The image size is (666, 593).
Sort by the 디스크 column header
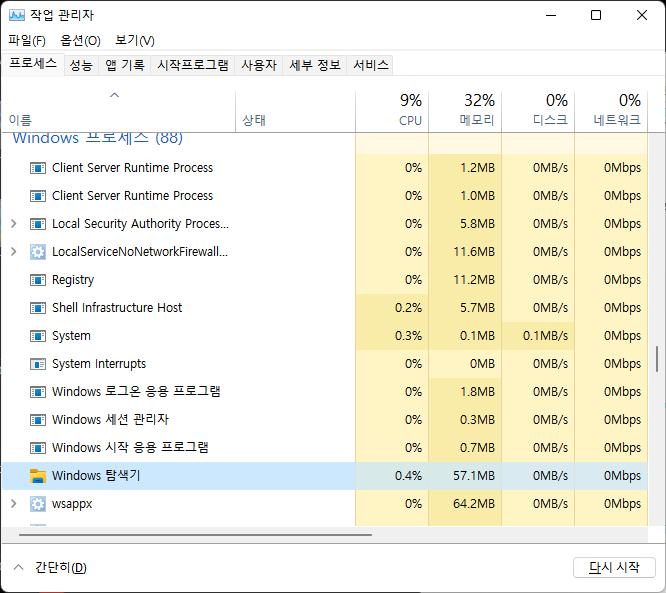tap(538, 112)
